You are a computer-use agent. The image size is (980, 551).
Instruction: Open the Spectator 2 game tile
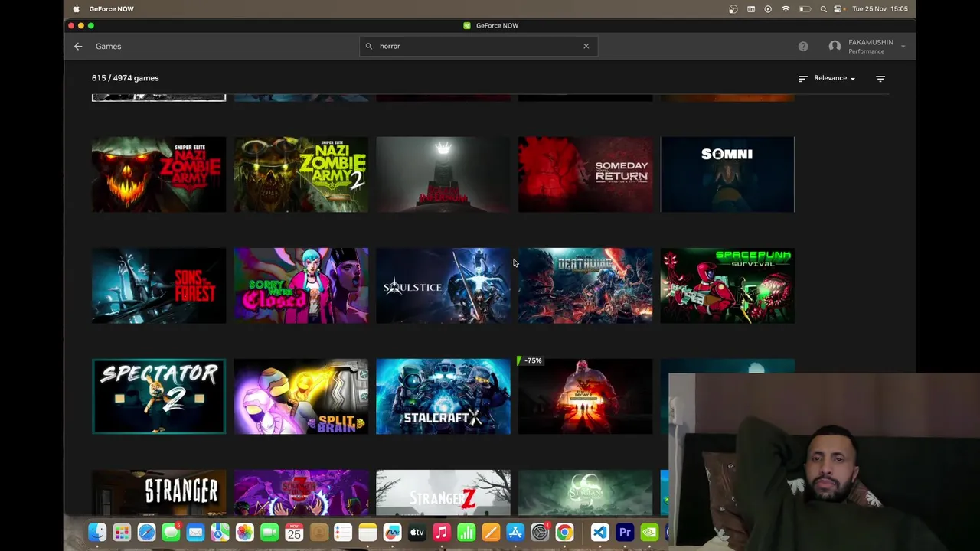158,396
